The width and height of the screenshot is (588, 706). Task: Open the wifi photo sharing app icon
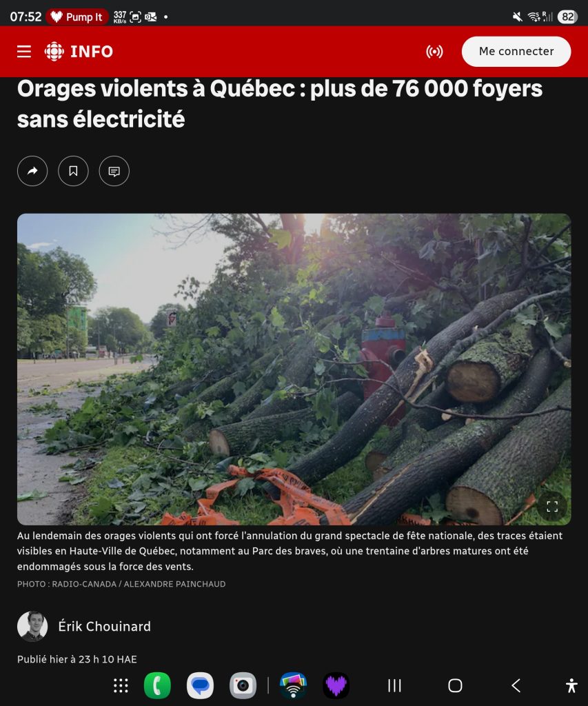click(x=293, y=686)
